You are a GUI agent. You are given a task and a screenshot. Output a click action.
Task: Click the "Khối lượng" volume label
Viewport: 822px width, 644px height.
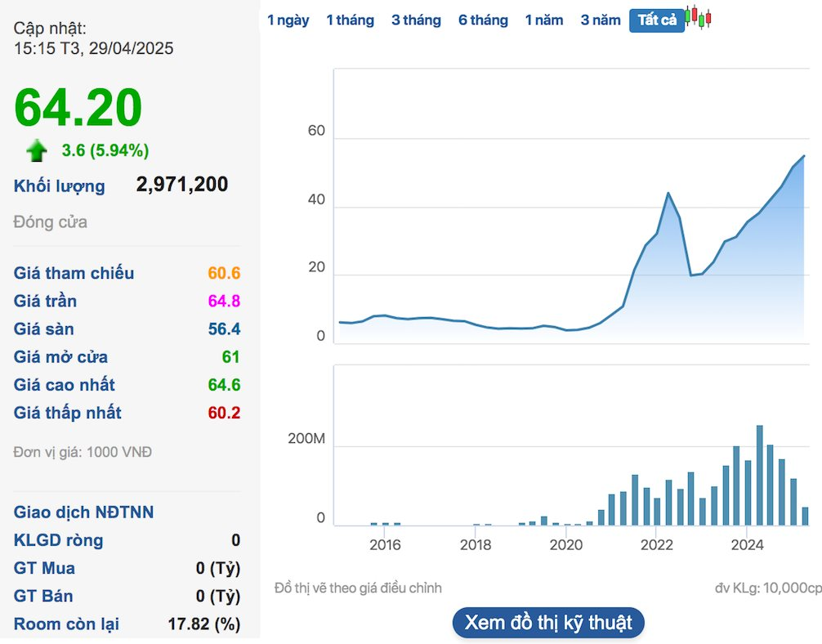[x=60, y=186]
